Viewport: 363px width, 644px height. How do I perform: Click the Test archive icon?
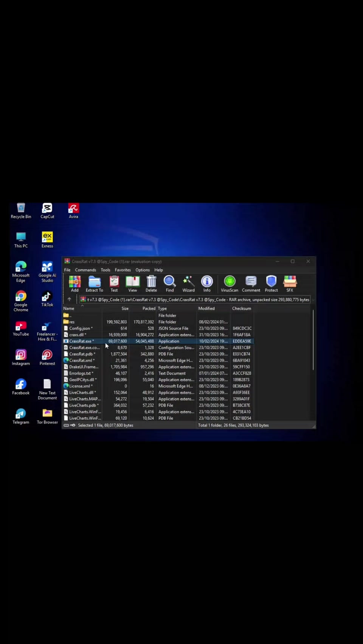(x=114, y=284)
